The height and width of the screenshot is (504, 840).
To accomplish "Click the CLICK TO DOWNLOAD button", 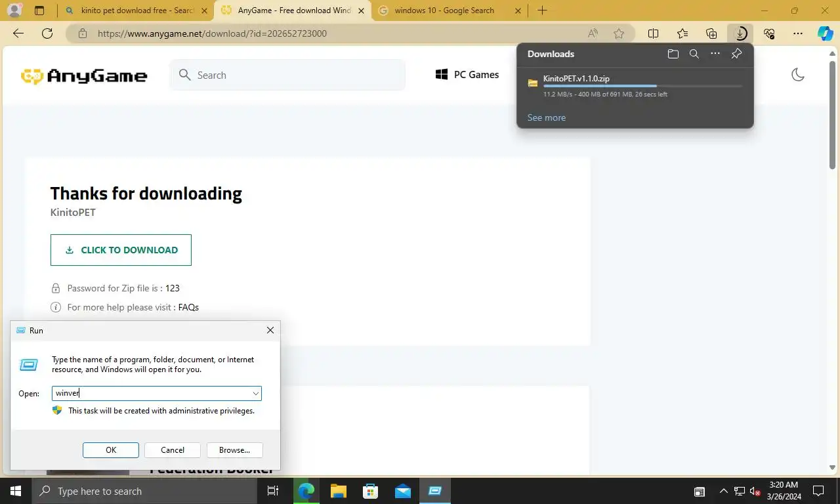I will coord(121,250).
